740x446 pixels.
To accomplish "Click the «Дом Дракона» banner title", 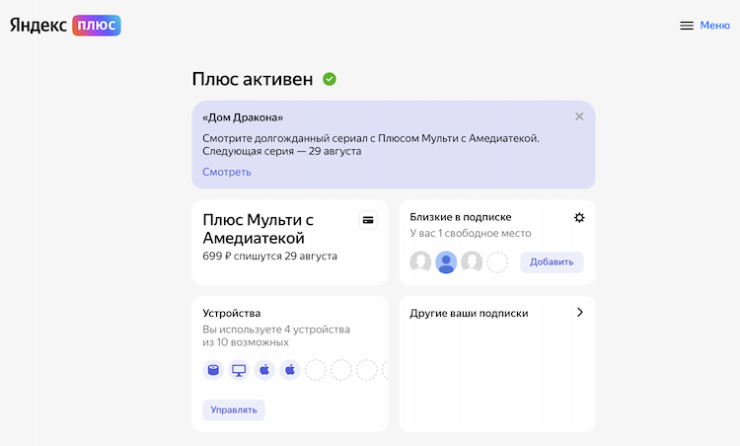I will [243, 118].
